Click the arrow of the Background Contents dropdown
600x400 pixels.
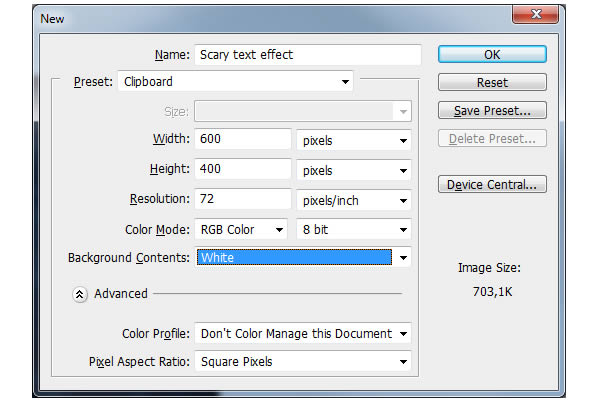click(x=403, y=258)
